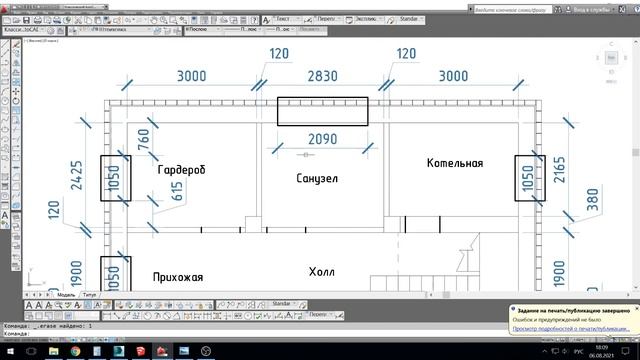
Task: Click the 760 dimension text
Action: click(143, 140)
